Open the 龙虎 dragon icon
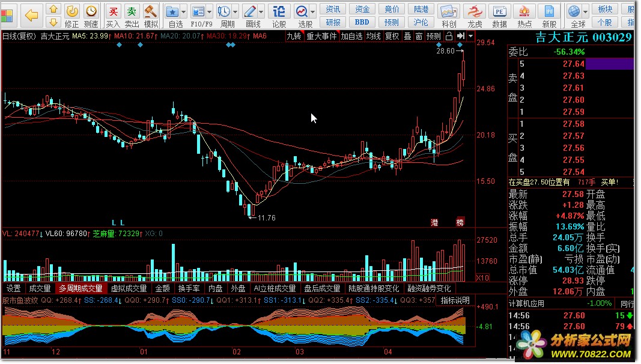 (475, 11)
